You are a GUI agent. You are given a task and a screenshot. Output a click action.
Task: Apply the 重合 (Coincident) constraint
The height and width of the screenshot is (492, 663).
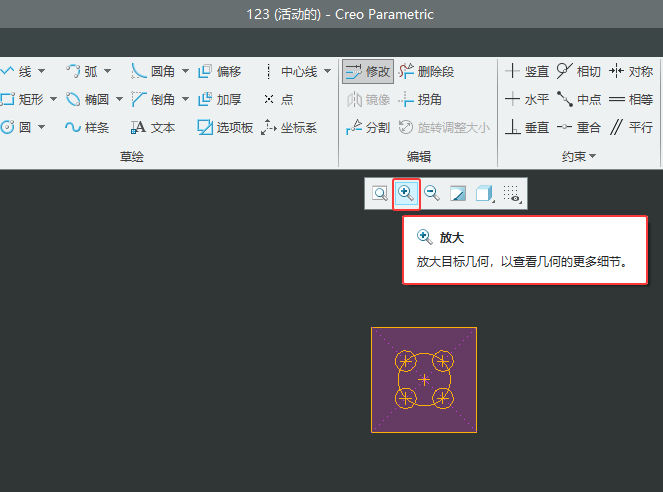click(x=579, y=127)
